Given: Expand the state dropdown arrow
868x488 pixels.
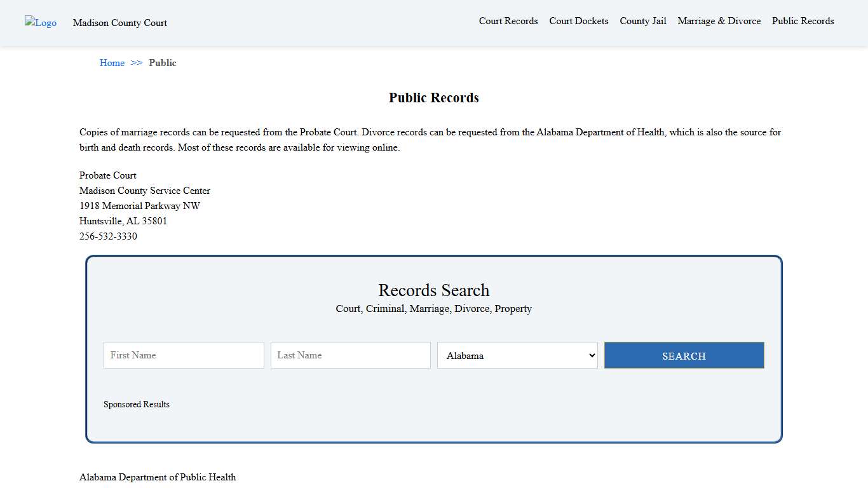Looking at the screenshot, I should click(592, 355).
